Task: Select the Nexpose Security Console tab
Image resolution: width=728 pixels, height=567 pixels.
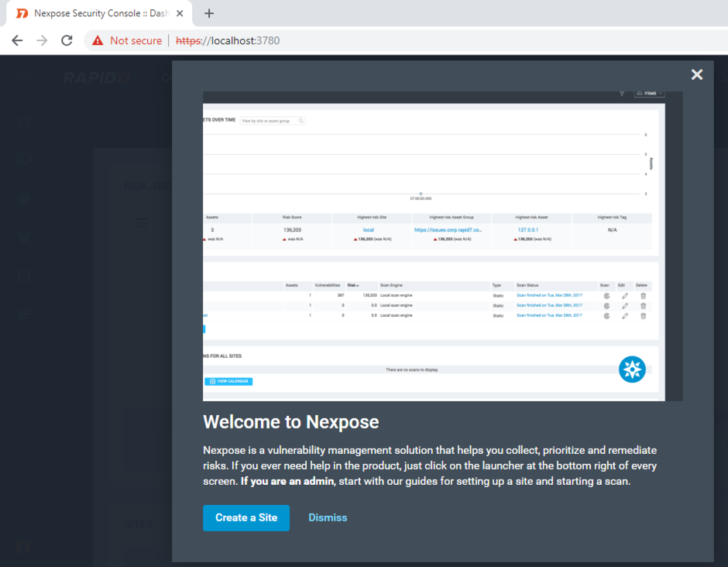Action: 98,13
